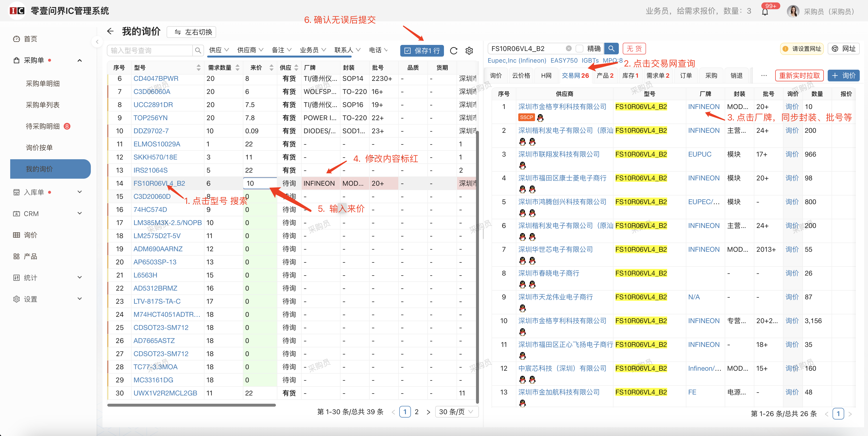Click 保存1行 button
The width and height of the screenshot is (868, 436).
pyautogui.click(x=422, y=50)
